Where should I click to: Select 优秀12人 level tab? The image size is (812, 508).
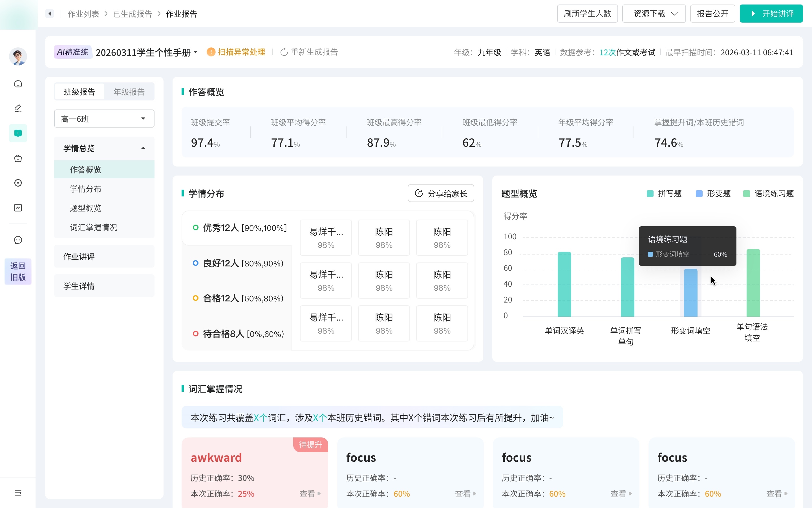237,228
